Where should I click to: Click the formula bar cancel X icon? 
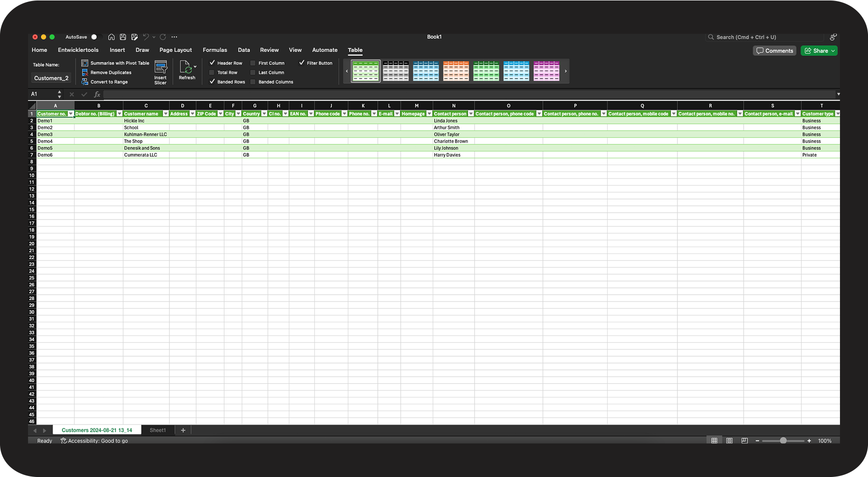tap(72, 94)
